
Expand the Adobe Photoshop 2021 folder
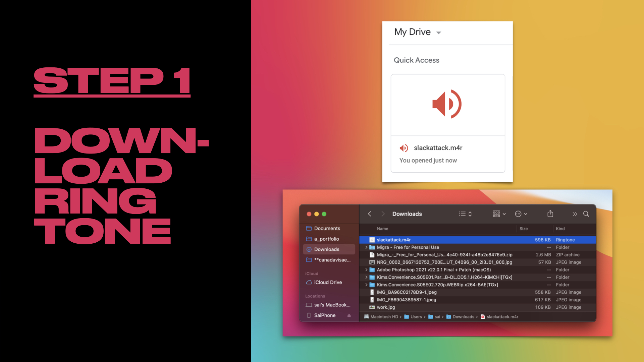click(x=366, y=270)
